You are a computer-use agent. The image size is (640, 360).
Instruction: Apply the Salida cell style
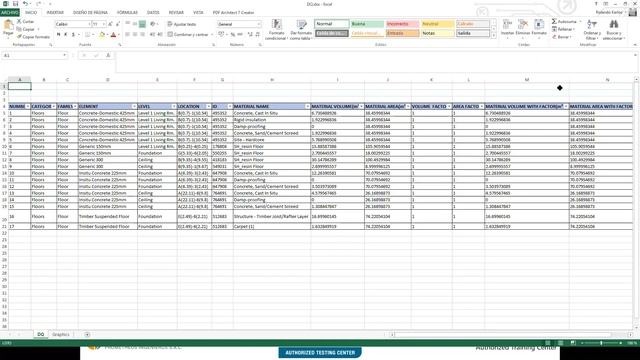tap(473, 33)
